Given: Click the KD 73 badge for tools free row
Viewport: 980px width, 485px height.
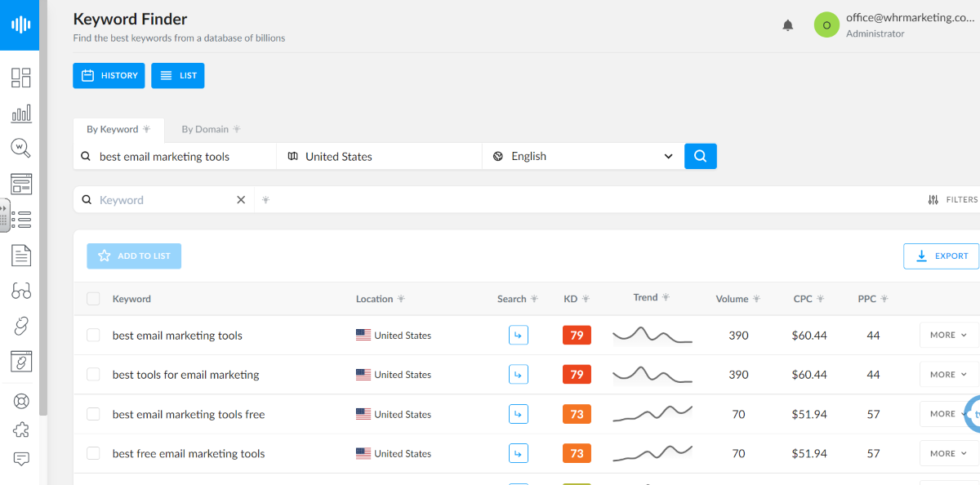Looking at the screenshot, I should coord(577,414).
